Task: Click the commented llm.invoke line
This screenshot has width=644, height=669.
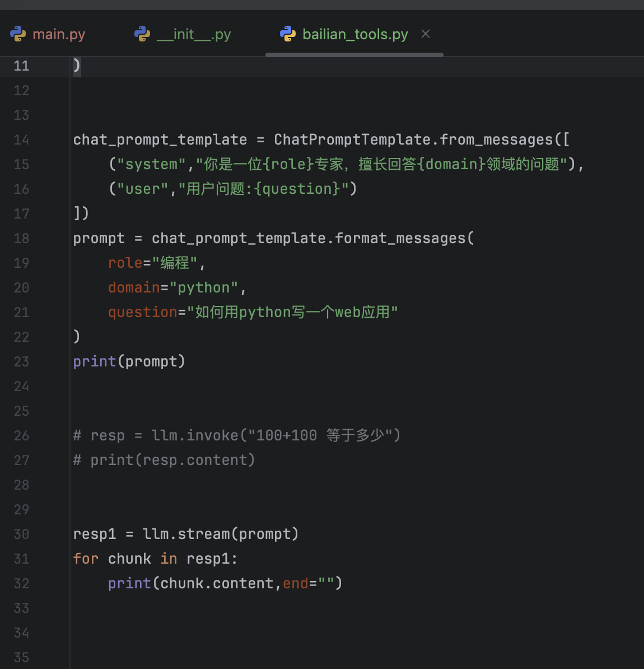Action: [x=236, y=436]
